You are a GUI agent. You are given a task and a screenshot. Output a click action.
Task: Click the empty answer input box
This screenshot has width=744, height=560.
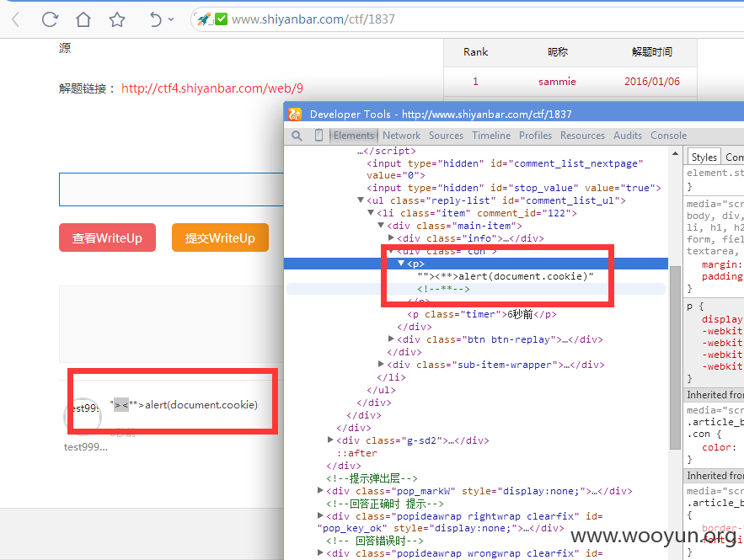(171, 189)
